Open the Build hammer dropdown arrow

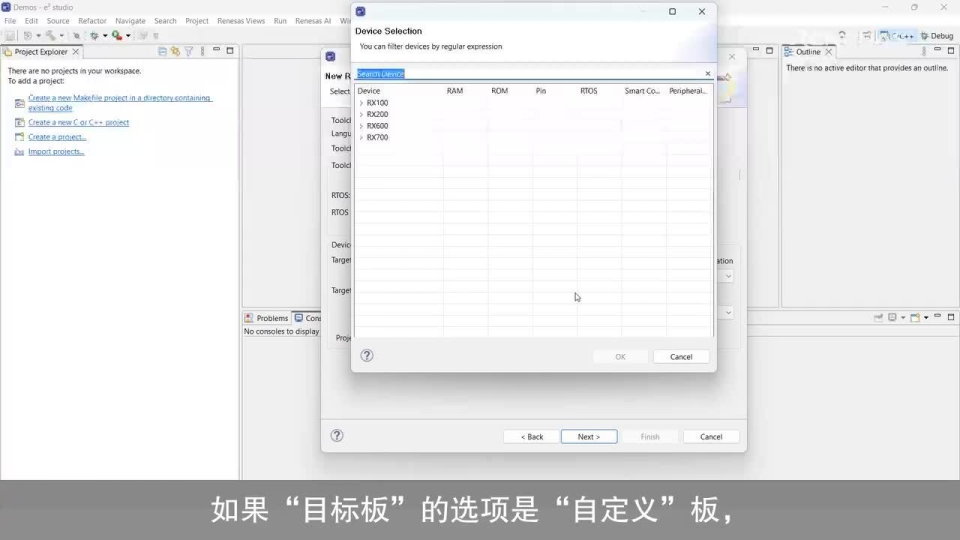[61, 36]
